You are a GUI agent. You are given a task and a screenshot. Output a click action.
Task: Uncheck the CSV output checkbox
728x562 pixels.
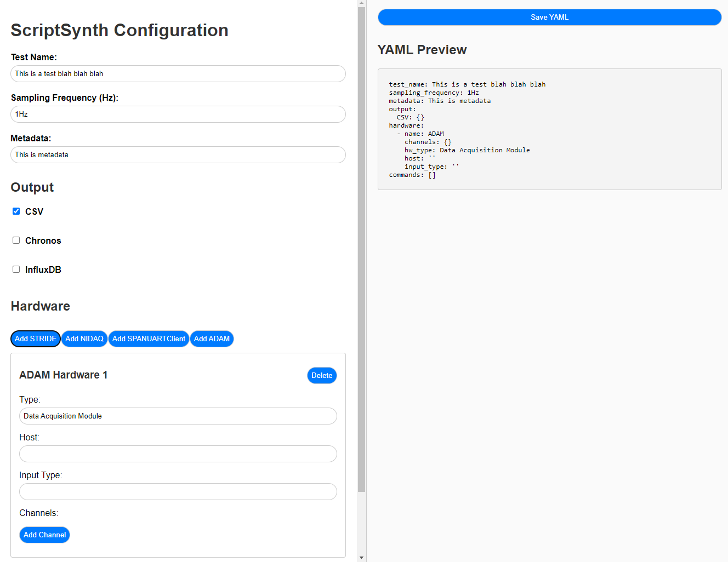pyautogui.click(x=16, y=211)
